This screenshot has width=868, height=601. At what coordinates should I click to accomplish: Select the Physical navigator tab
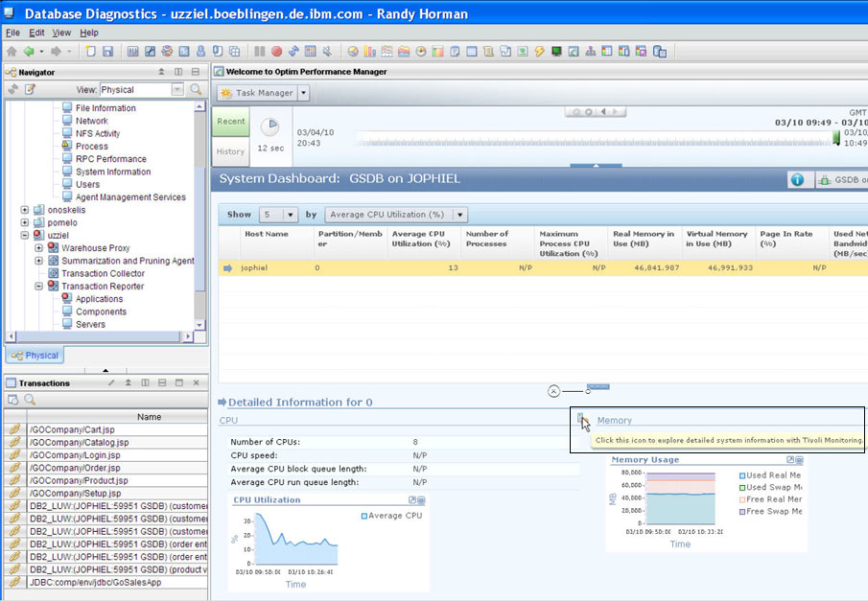[x=35, y=356]
